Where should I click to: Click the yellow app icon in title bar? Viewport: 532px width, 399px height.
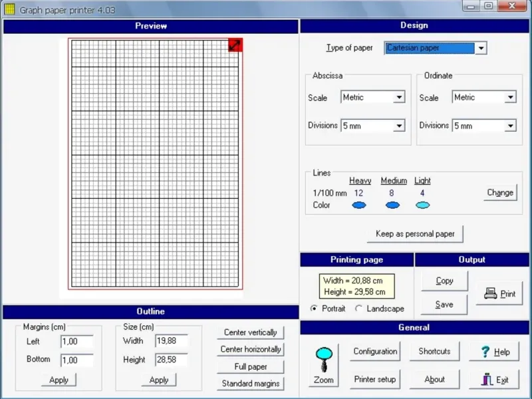9,9
